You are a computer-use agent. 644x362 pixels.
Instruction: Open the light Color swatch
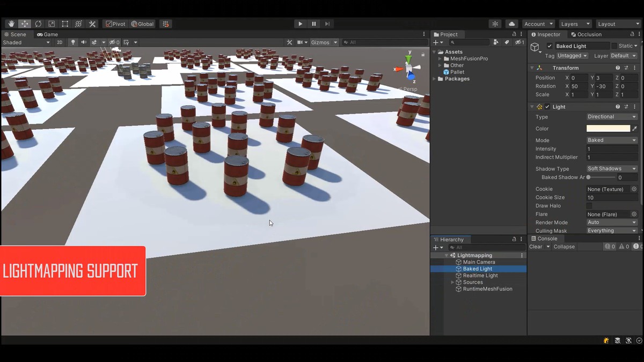point(608,129)
